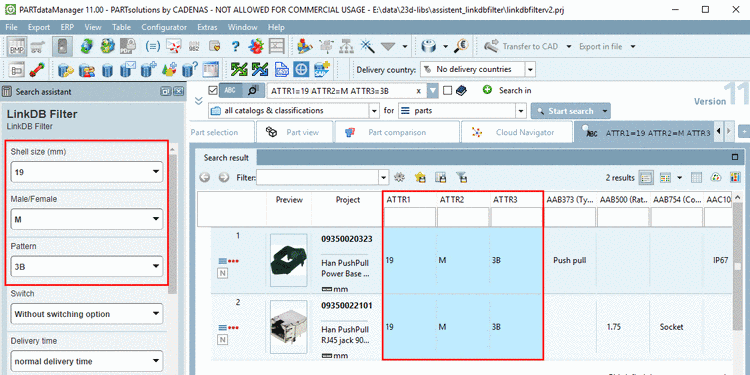750x375 pixels.
Task: Click the preview thumbnail of part 09350022101
Action: tap(288, 327)
